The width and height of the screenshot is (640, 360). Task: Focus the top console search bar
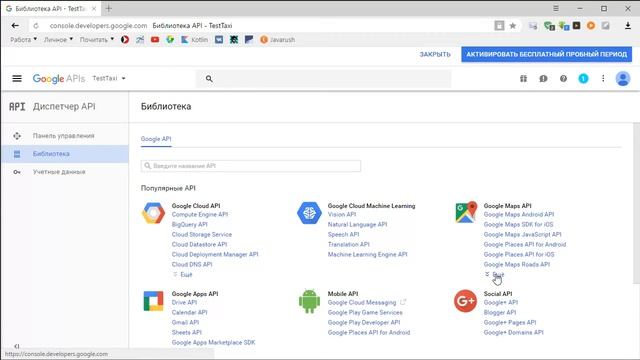coord(324,79)
